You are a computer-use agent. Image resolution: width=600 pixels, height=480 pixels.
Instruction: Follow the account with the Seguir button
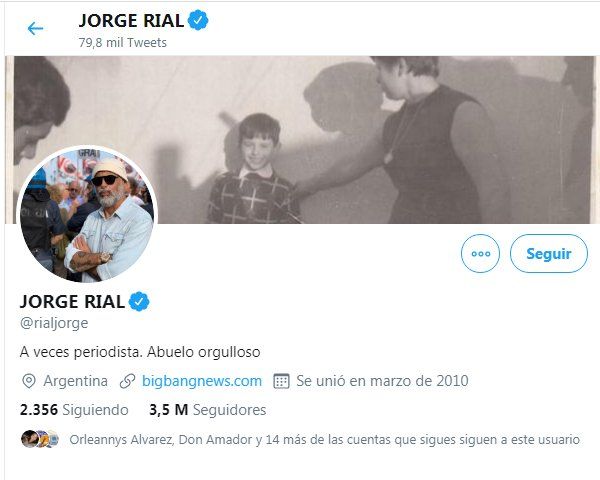click(x=549, y=253)
